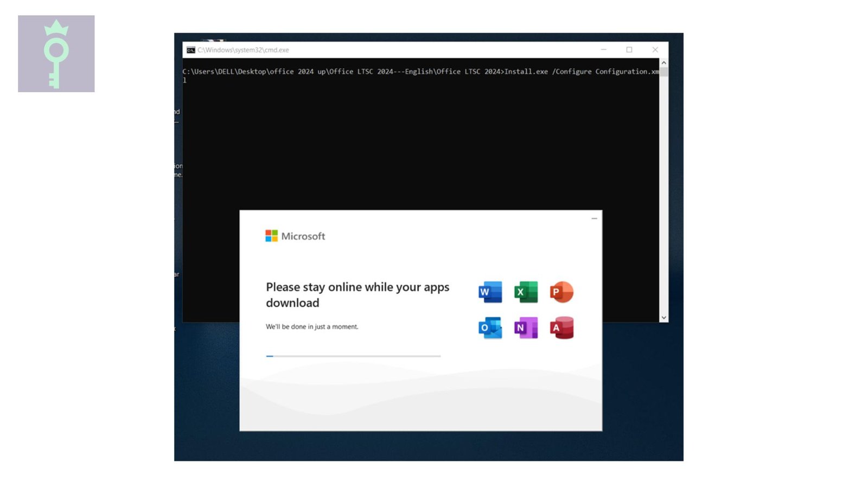Click the Install.exe command line text
This screenshot has height=488, width=868.
[525, 71]
